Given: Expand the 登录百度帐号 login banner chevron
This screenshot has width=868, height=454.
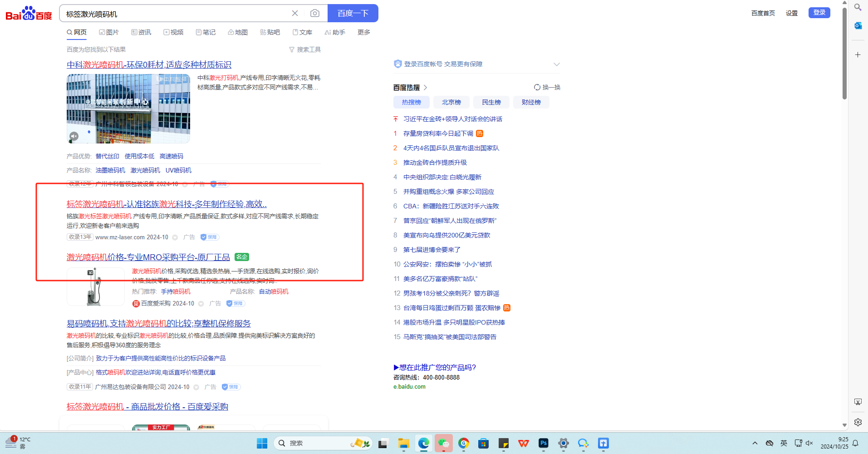Looking at the screenshot, I should pyautogui.click(x=556, y=64).
